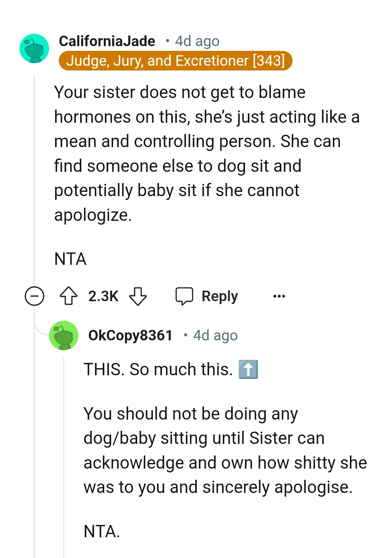The image size is (392, 558).
Task: Click the speech bubble icon beside Reply
Action: click(x=184, y=296)
